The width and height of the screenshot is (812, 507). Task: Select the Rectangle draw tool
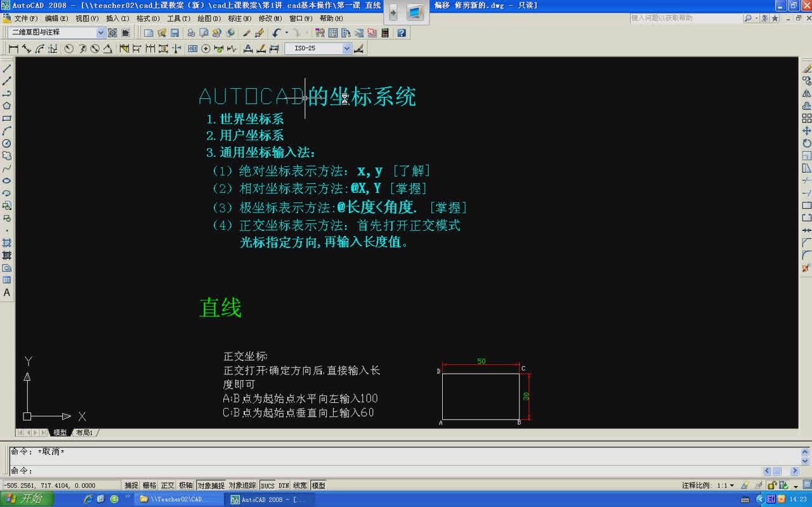(7, 119)
